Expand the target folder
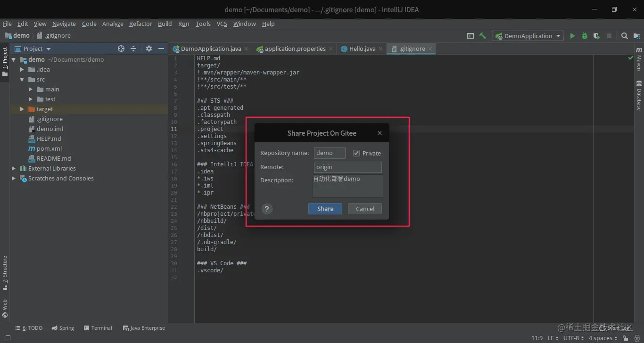 [x=22, y=109]
